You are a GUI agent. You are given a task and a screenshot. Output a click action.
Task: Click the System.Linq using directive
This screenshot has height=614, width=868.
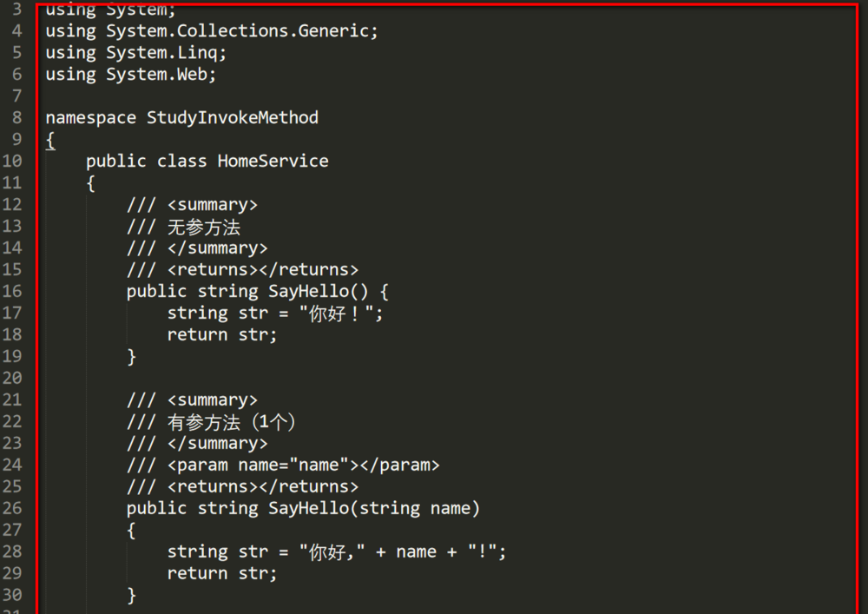coord(166,52)
